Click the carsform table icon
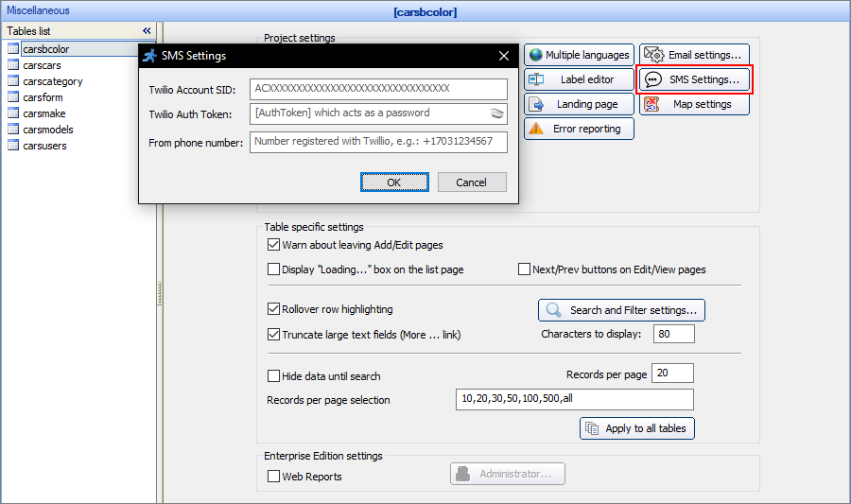This screenshot has width=851, height=504. coord(13,97)
